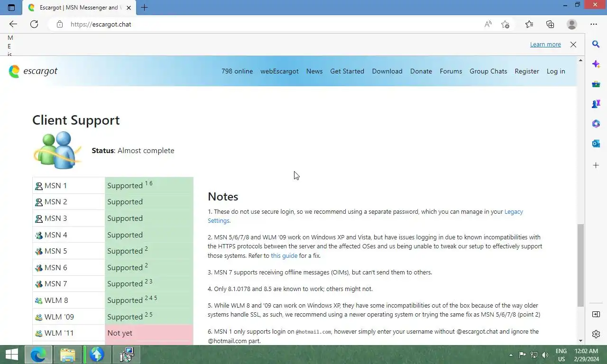Add a new sidebar app with plus

[596, 165]
